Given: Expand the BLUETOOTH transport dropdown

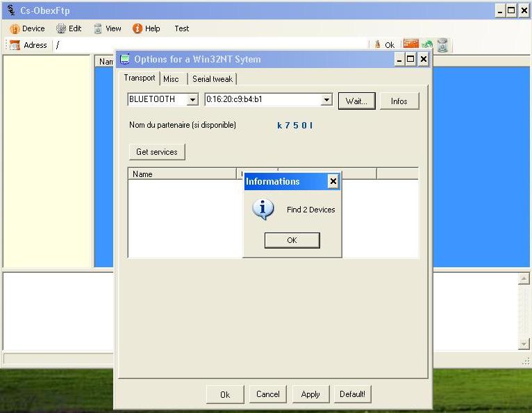Looking at the screenshot, I should [x=192, y=100].
